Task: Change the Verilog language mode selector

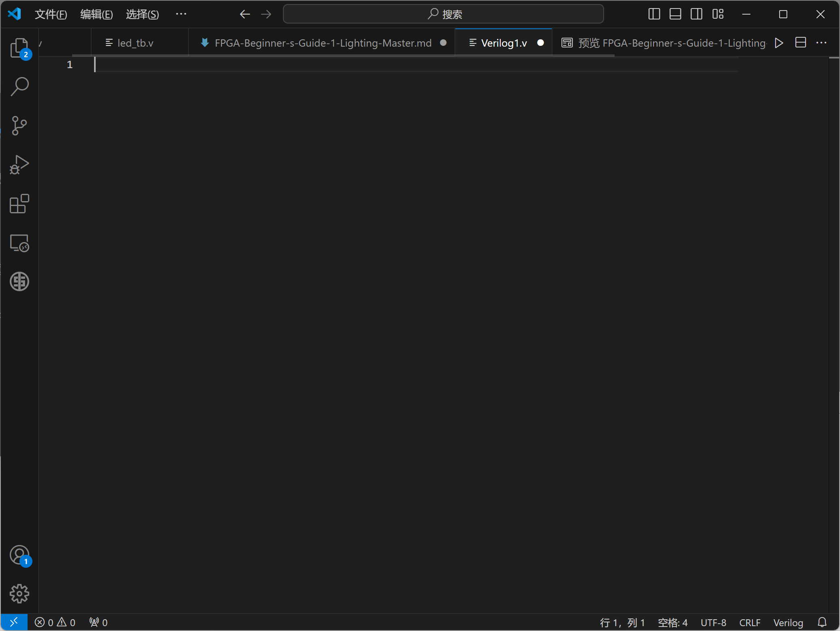Action: [788, 622]
